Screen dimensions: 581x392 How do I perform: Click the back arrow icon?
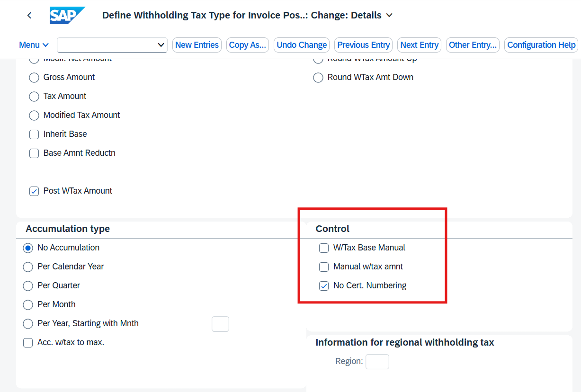[x=29, y=15]
